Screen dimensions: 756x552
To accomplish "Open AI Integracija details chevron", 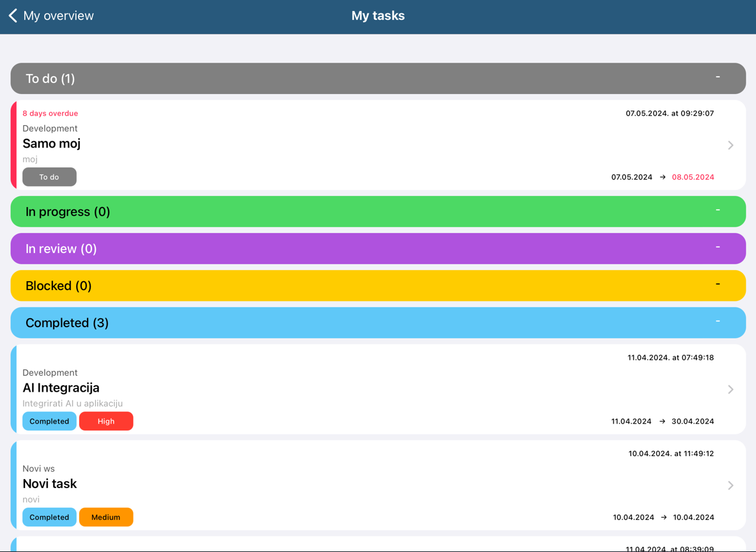I will (730, 389).
